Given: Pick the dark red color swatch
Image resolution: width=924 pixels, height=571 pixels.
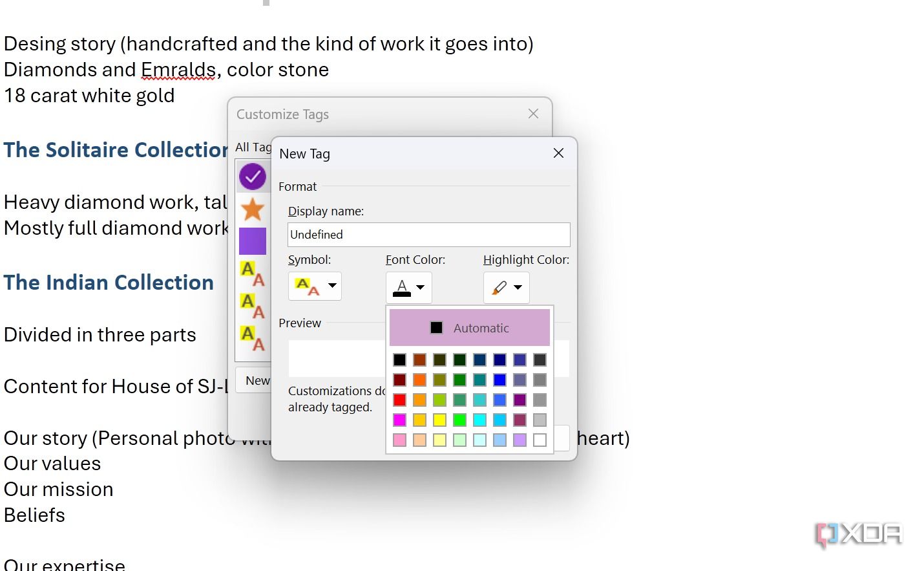Looking at the screenshot, I should 400,380.
